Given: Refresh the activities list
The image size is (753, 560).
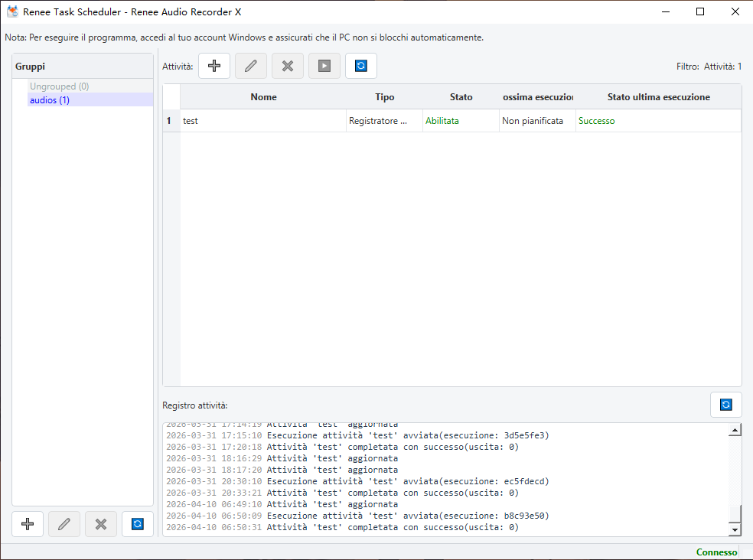Looking at the screenshot, I should click(361, 66).
